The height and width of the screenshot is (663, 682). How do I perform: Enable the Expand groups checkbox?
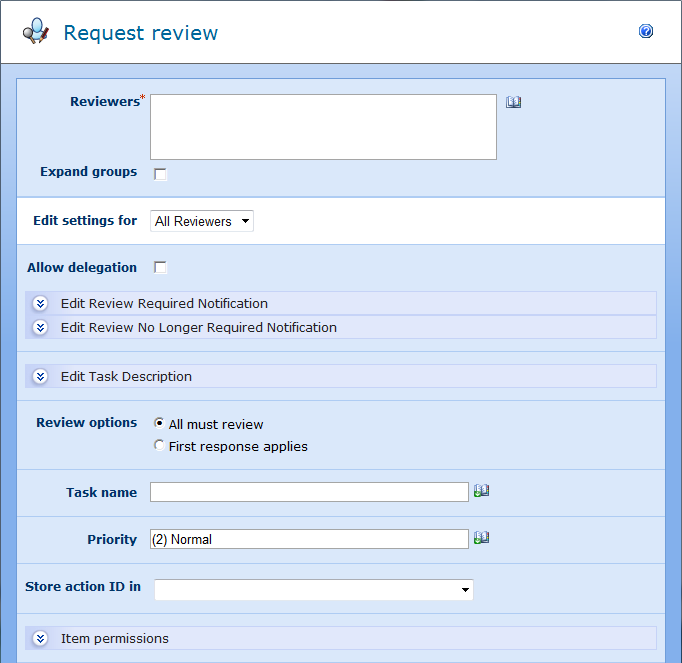[160, 174]
